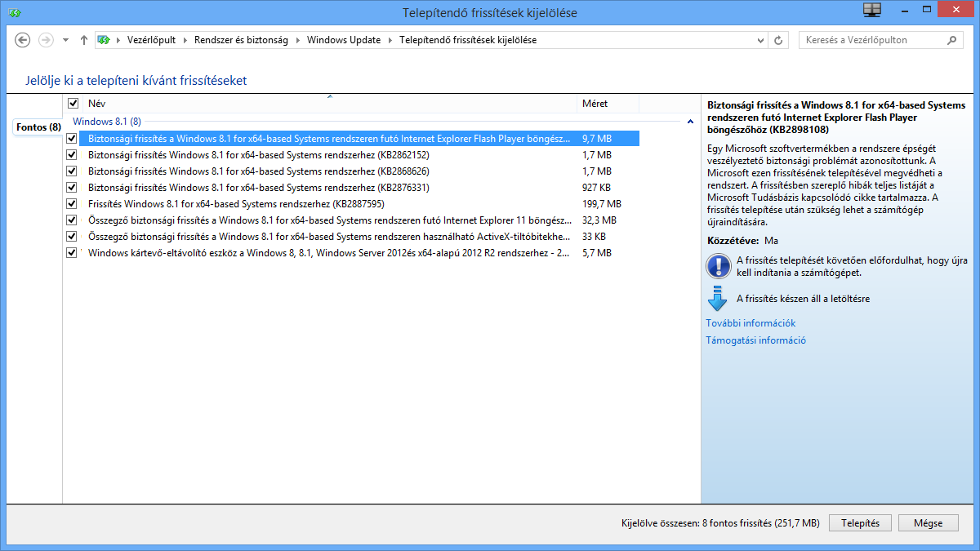Click the Telepítendő frissítések kijelölése breadcrumb
Viewport: 980px width, 551px height.
point(468,40)
